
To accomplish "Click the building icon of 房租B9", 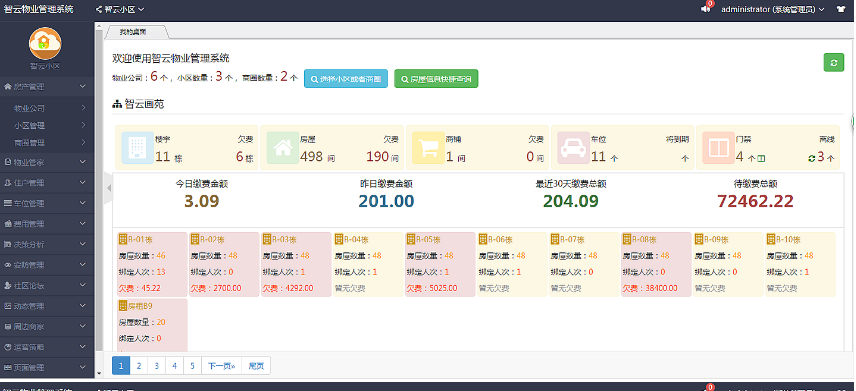I will click(x=122, y=305).
